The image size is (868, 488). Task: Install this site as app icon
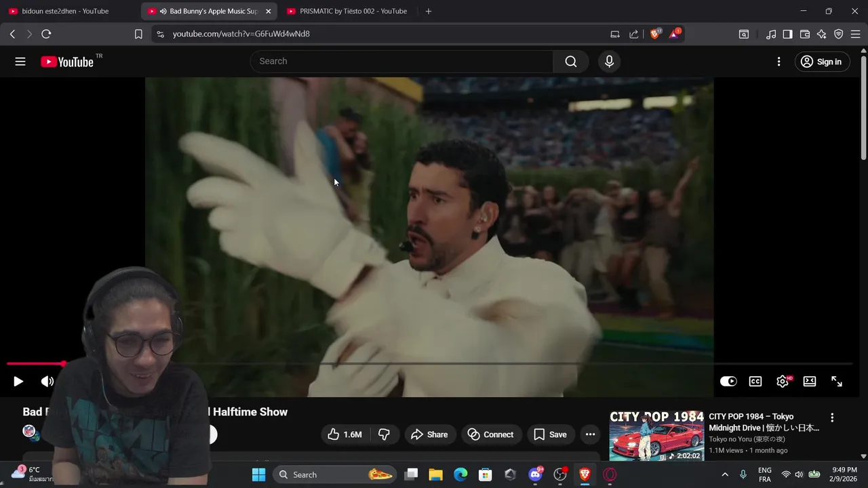(x=615, y=34)
